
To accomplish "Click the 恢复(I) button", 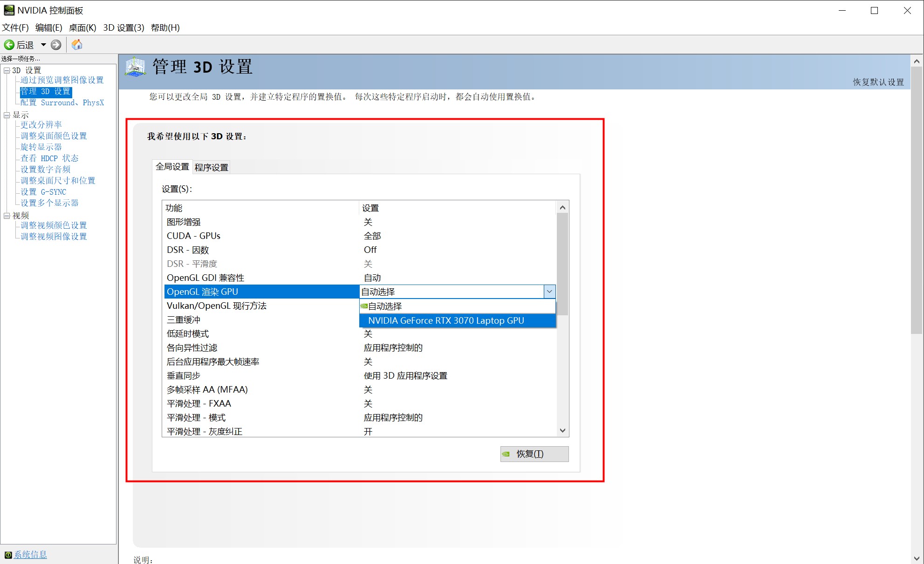I will tap(534, 454).
